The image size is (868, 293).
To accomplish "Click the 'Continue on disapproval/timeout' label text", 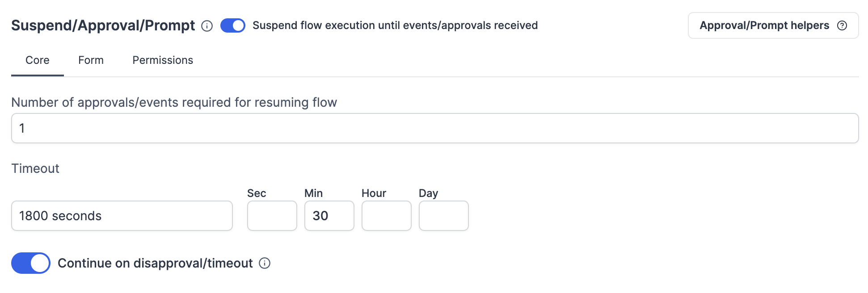I will (x=155, y=263).
